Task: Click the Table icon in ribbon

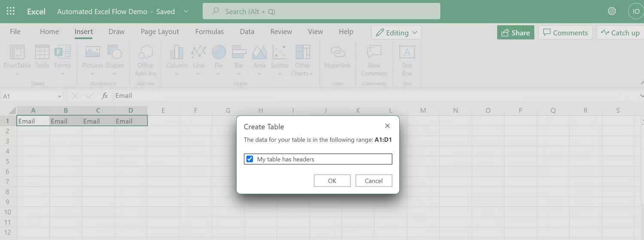Action: pyautogui.click(x=42, y=53)
